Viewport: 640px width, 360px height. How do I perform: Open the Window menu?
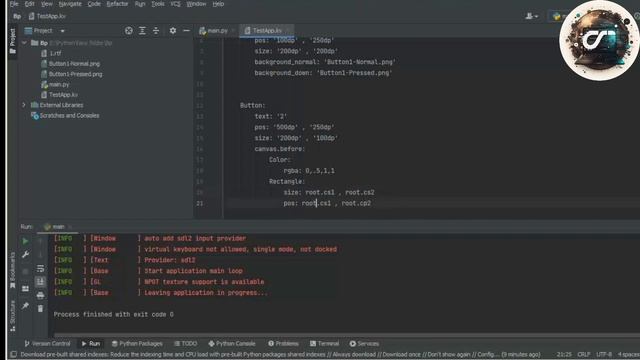pos(196,4)
